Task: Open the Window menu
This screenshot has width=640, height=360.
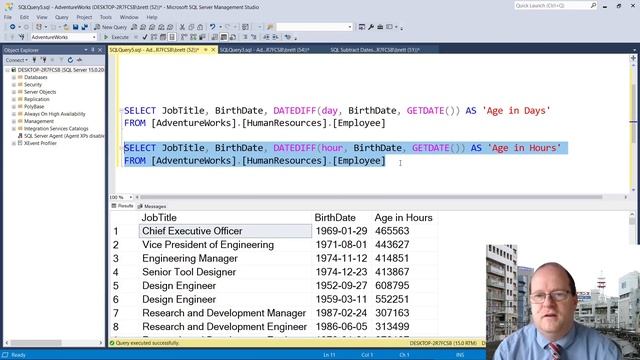Action: 129,17
